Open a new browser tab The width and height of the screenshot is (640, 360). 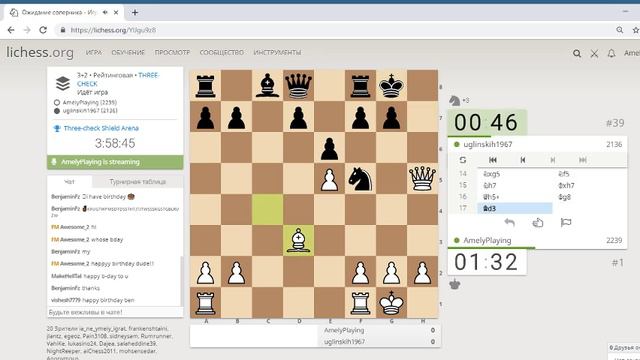tap(135, 13)
